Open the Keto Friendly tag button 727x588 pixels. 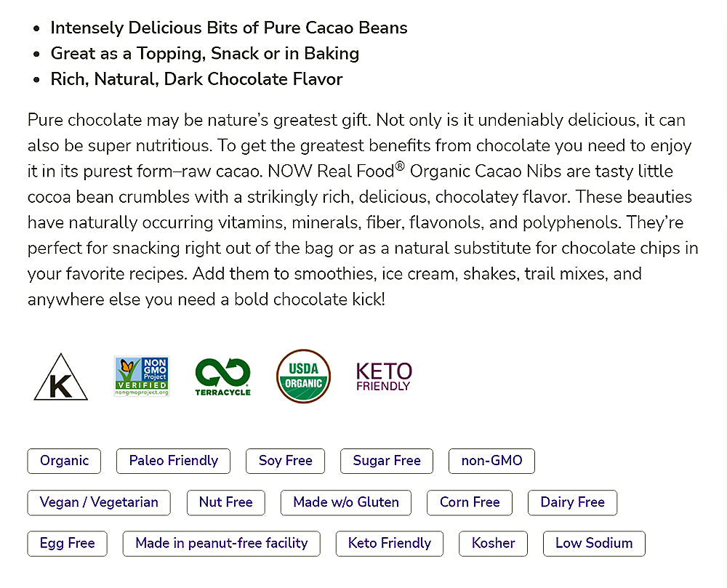(390, 543)
